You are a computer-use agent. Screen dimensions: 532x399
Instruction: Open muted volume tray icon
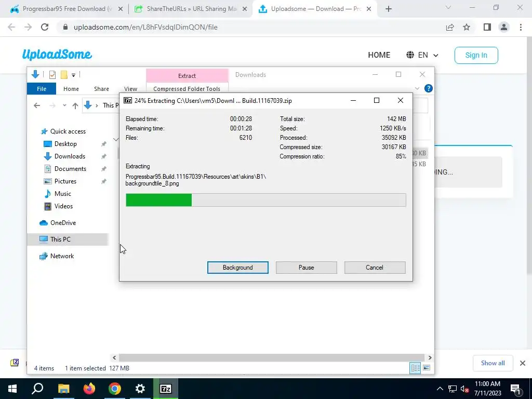click(x=464, y=389)
